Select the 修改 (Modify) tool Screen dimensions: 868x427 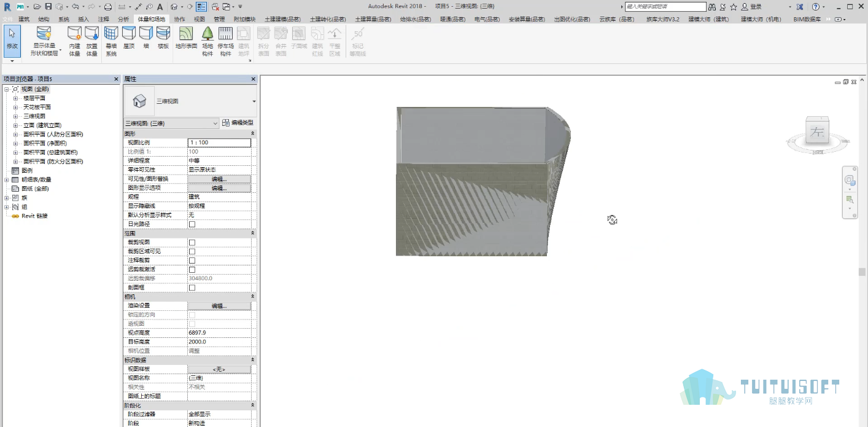point(12,41)
